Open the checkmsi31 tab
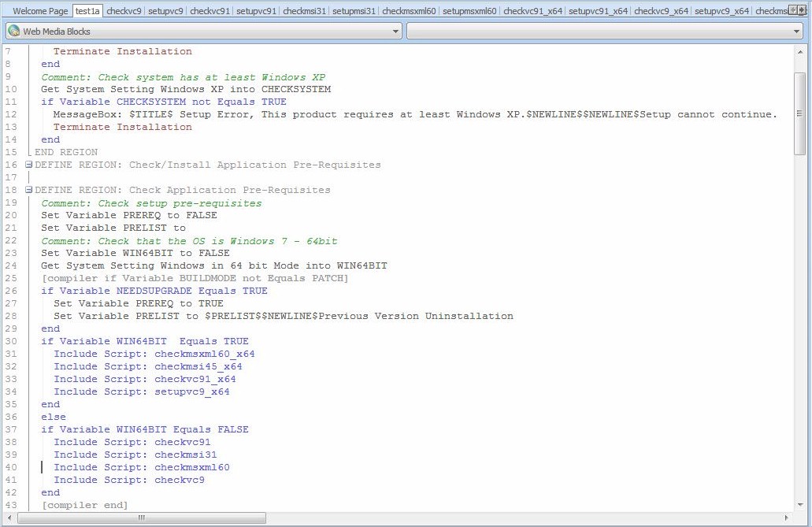This screenshot has width=812, height=527. tap(305, 11)
